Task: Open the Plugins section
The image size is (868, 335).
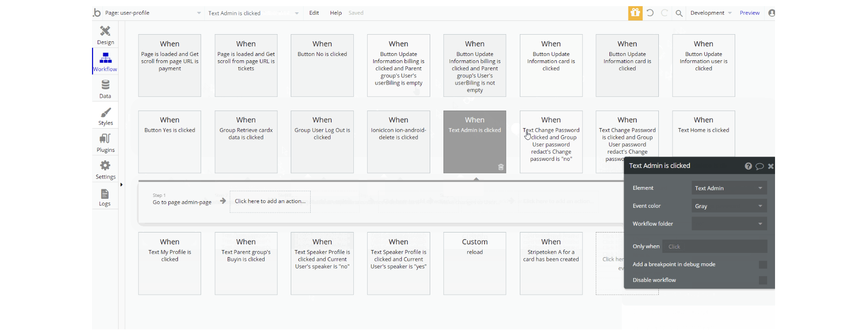Action: pos(105,143)
